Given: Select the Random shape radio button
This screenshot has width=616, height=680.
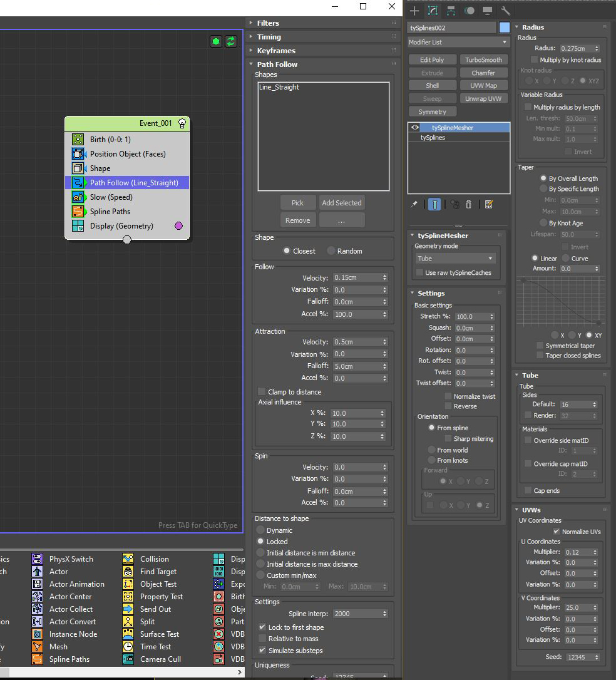Looking at the screenshot, I should click(x=331, y=251).
